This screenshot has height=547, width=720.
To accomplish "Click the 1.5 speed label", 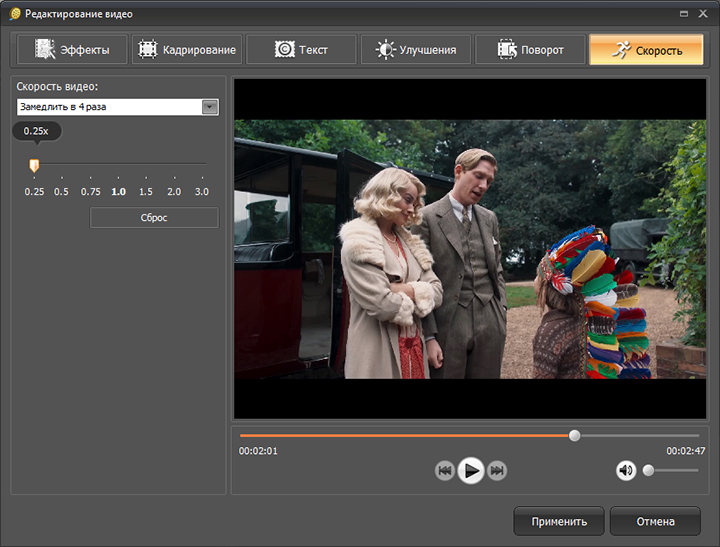I will pyautogui.click(x=146, y=192).
